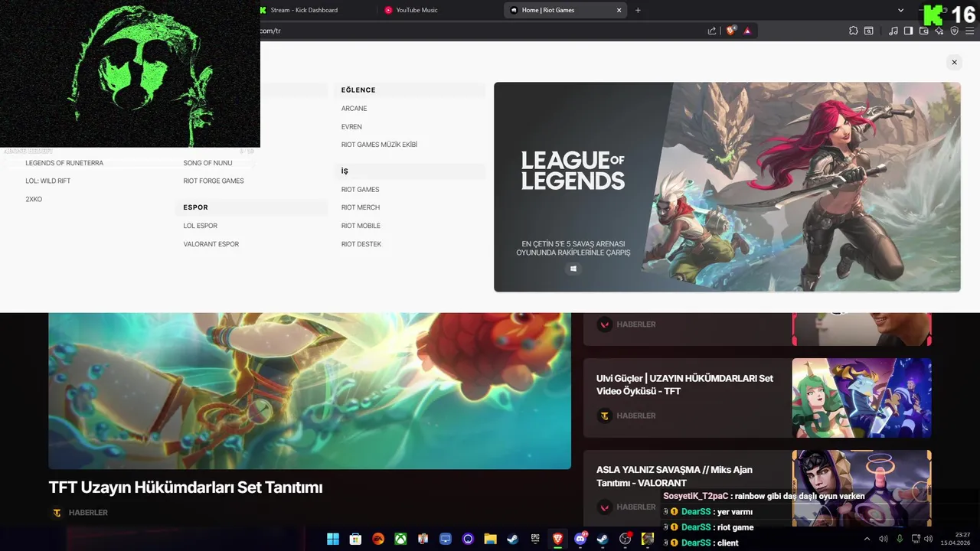Open the Xbox app in taskbar
Image resolution: width=980 pixels, height=551 pixels.
coord(400,539)
